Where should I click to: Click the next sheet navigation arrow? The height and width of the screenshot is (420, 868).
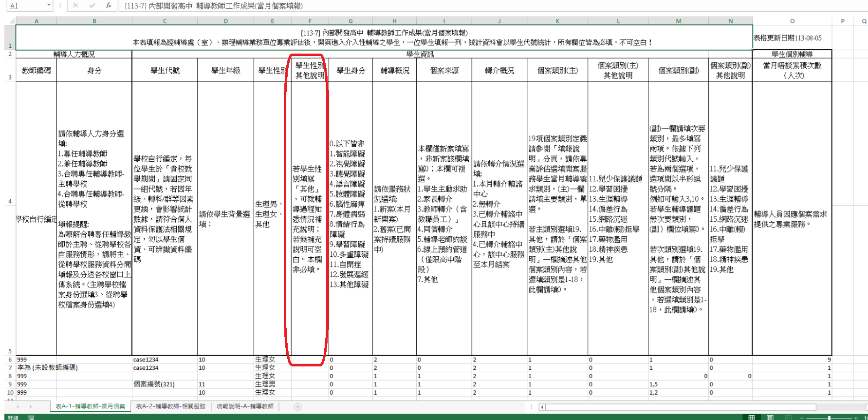(31, 407)
